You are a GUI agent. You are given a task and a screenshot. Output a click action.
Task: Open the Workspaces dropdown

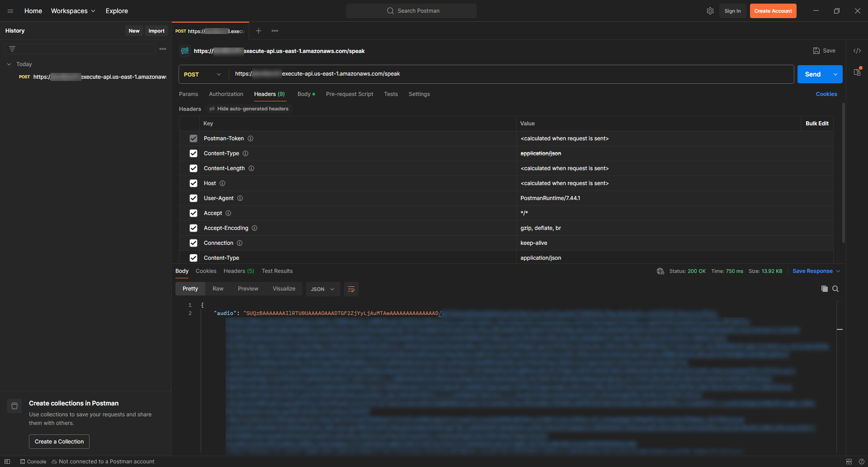pyautogui.click(x=73, y=11)
